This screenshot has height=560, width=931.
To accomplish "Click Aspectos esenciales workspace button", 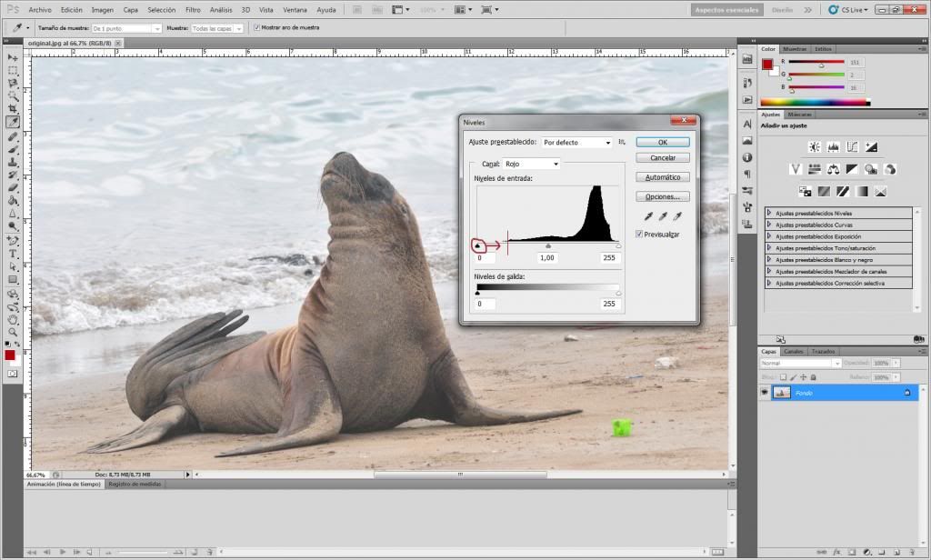I will pyautogui.click(x=726, y=9).
